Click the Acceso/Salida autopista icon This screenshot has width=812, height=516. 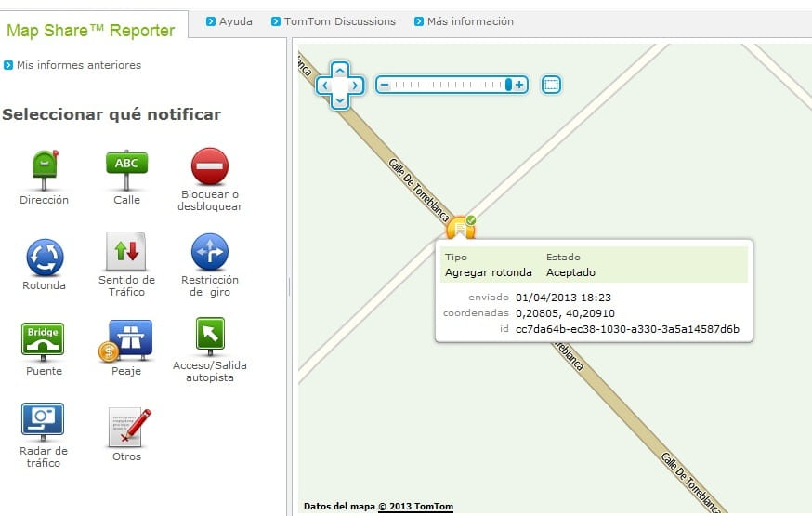(210, 337)
